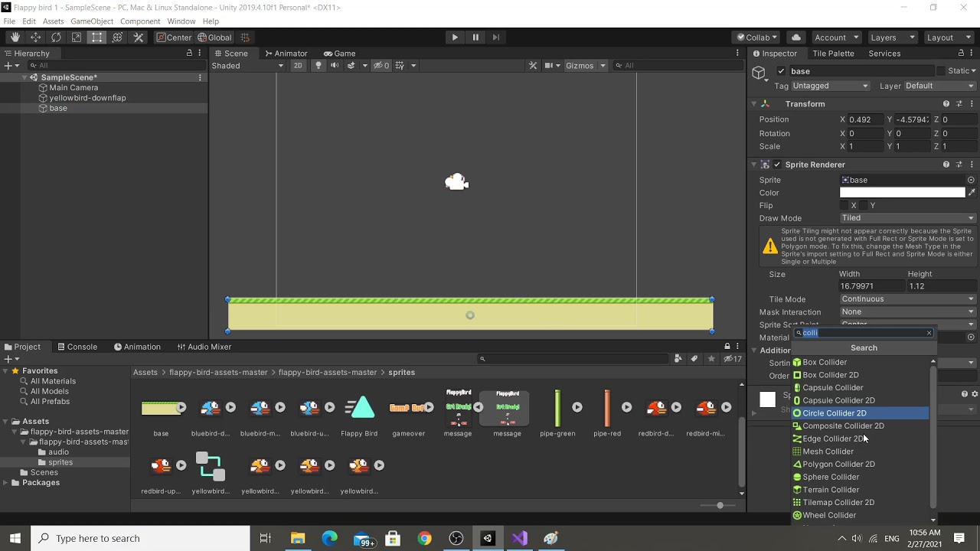Uncheck the base object active checkbox

coord(781,71)
